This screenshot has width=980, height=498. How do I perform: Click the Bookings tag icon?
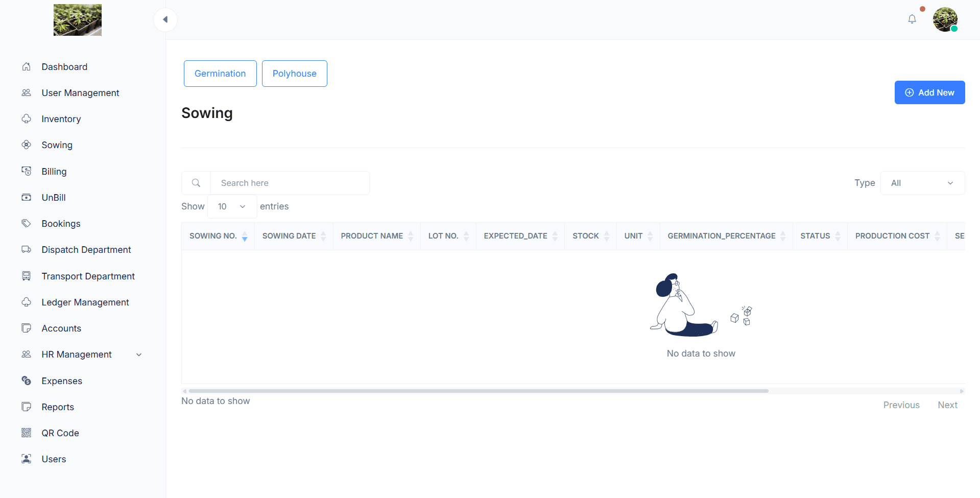click(x=27, y=224)
